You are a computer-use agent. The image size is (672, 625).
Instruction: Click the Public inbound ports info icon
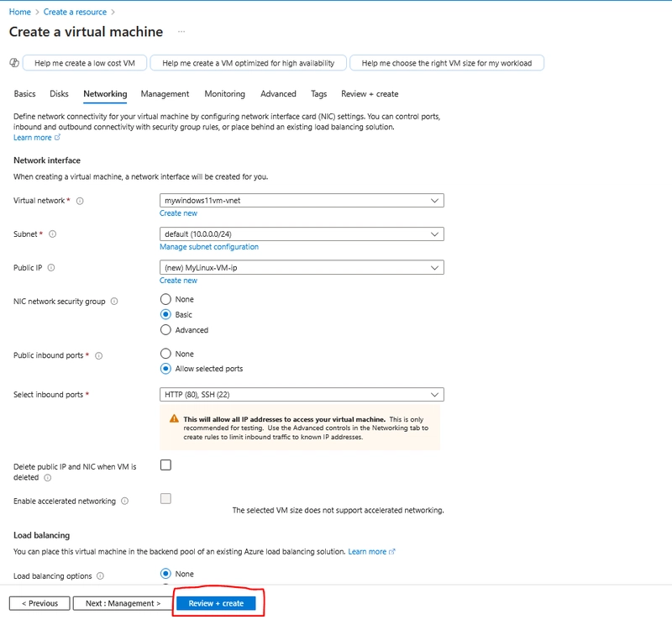click(98, 356)
